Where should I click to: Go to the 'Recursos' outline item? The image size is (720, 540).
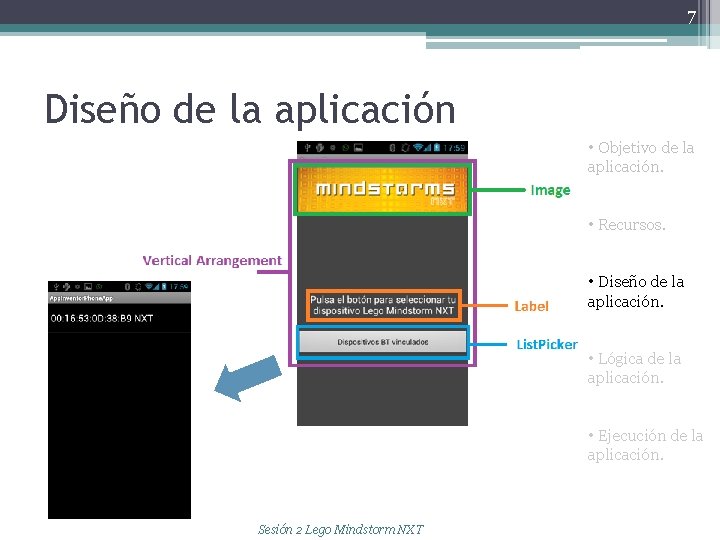(627, 225)
